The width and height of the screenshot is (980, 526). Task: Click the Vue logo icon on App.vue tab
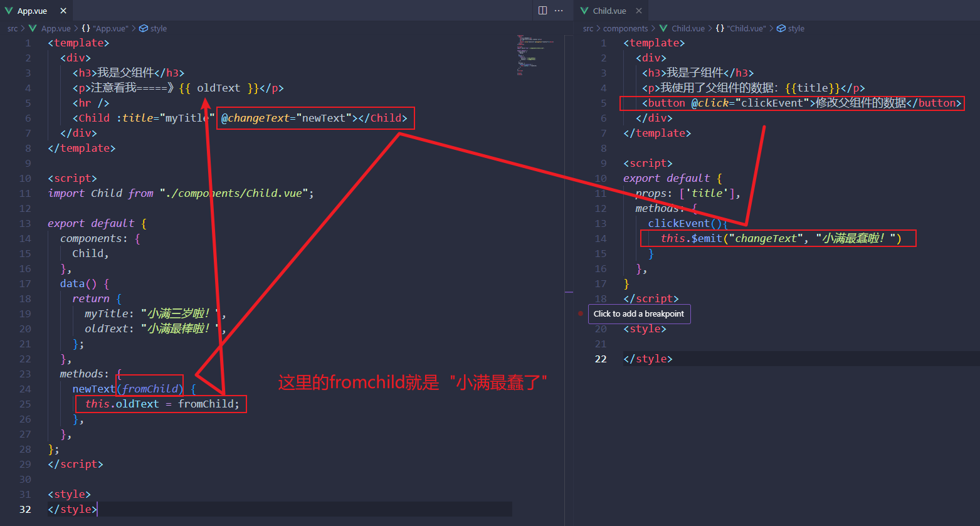(9, 11)
